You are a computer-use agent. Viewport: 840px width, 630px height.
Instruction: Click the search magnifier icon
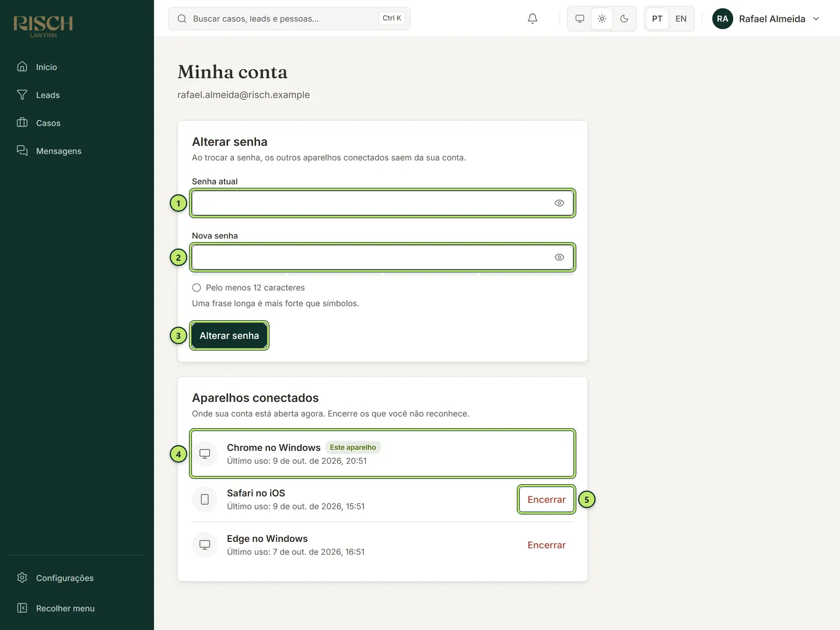182,19
